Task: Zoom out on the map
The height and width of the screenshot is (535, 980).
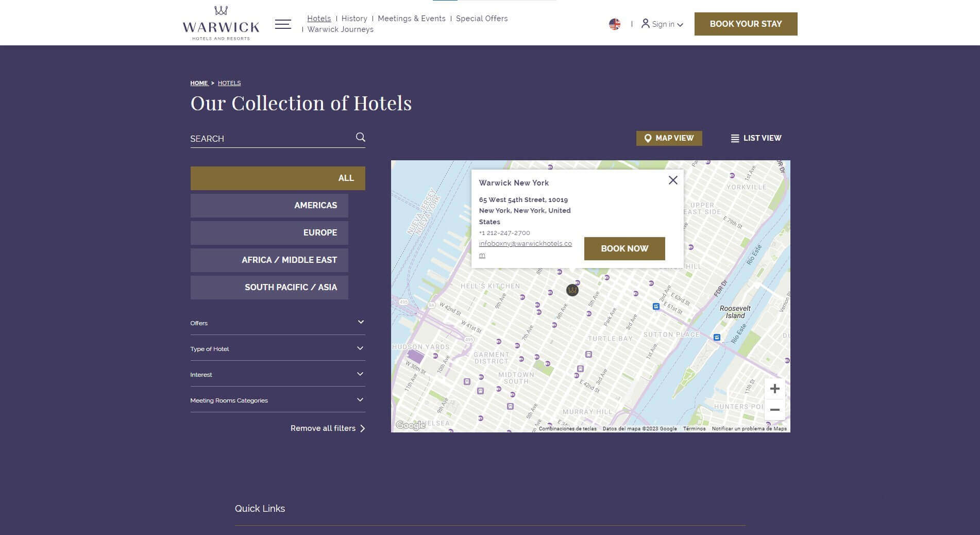Action: (x=774, y=410)
